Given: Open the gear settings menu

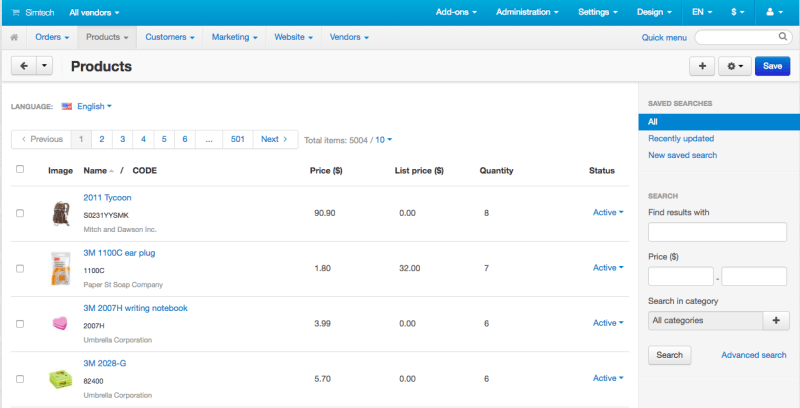Looking at the screenshot, I should [735, 66].
